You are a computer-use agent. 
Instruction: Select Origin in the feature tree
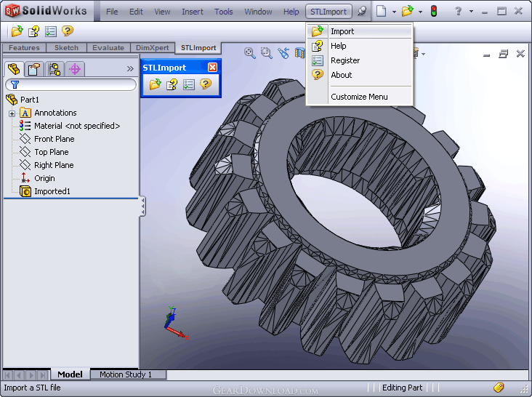pyautogui.click(x=44, y=178)
